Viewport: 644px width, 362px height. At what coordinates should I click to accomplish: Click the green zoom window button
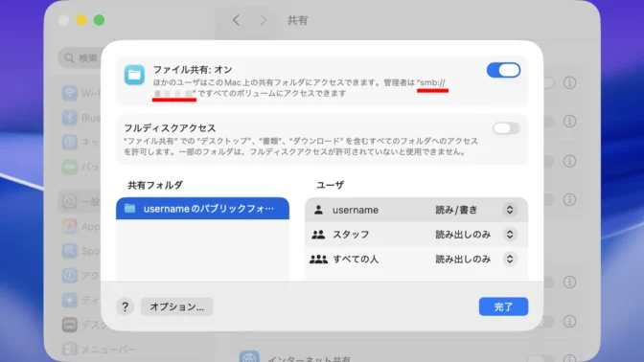coord(99,20)
